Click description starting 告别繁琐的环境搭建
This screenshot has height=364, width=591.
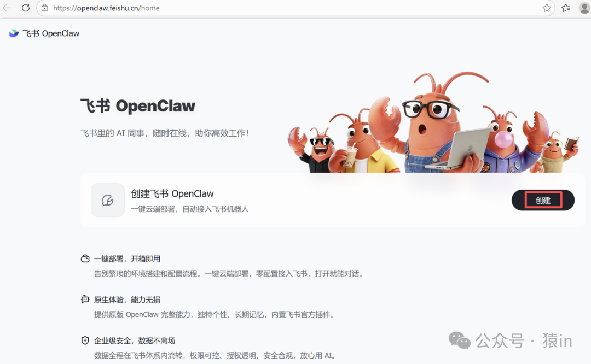tap(228, 274)
